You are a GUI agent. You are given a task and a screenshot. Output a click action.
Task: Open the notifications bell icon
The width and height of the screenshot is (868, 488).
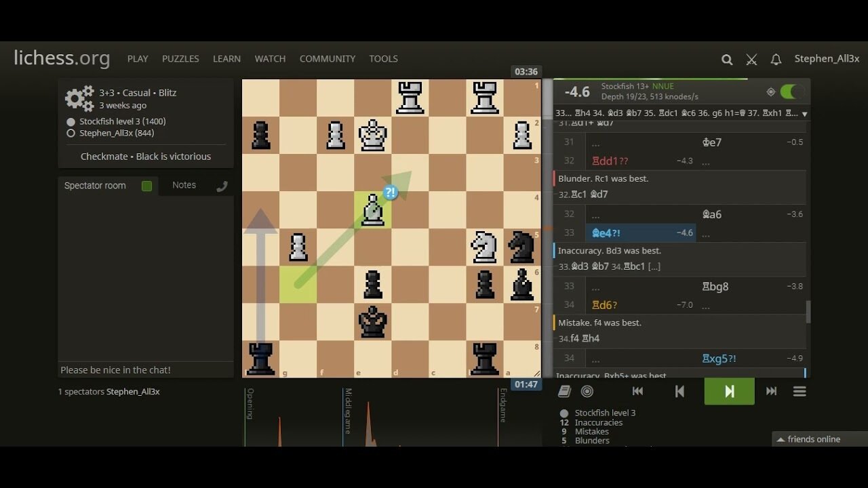[776, 60]
